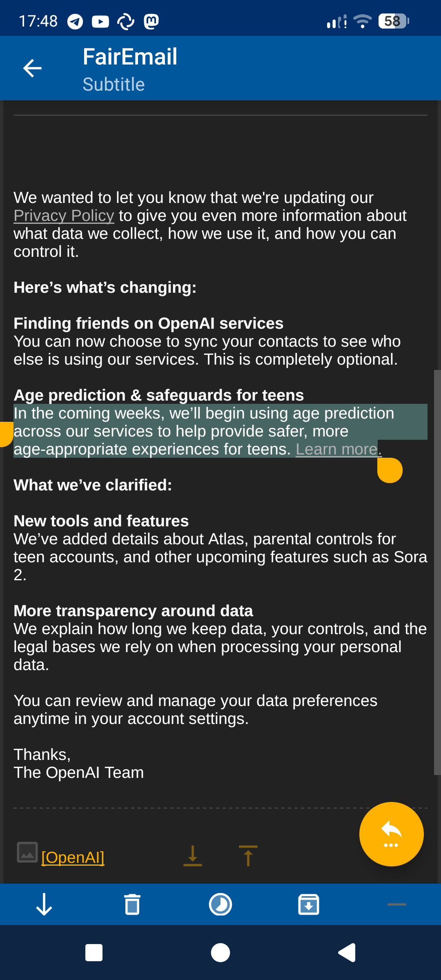The width and height of the screenshot is (441, 980).
Task: Tap the back arrow in header
Action: 32,68
